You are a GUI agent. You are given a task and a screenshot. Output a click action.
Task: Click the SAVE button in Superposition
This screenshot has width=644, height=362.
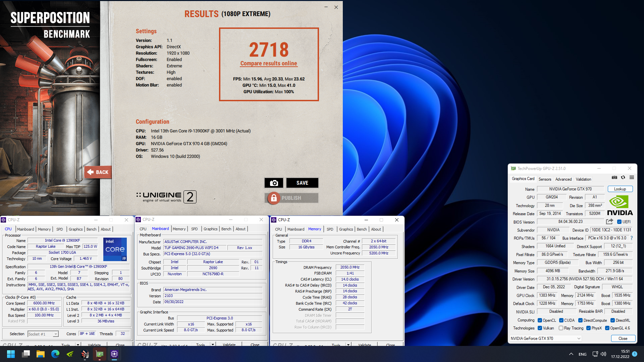(302, 183)
